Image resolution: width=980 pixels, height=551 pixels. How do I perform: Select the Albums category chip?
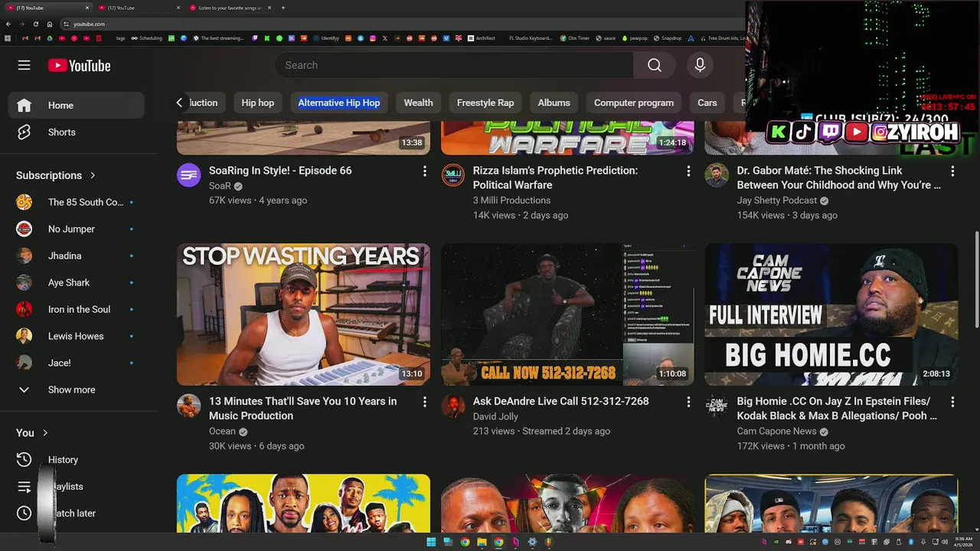pos(554,103)
